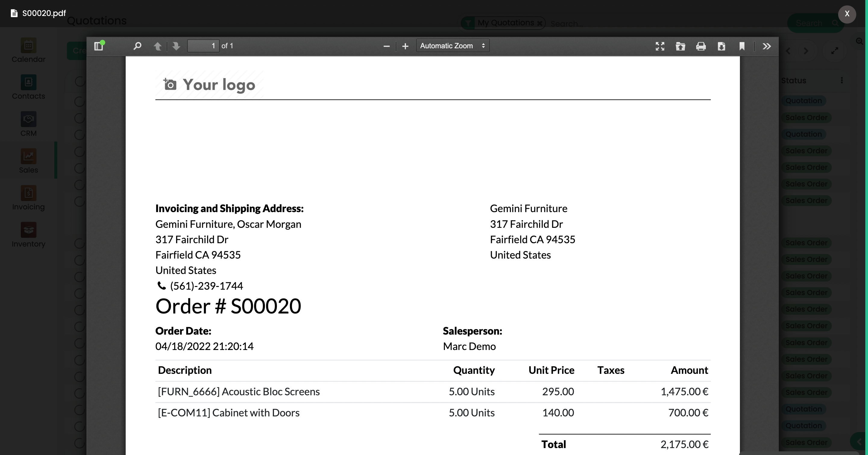868x455 pixels.
Task: Click the Your logo placeholder
Action: (209, 85)
